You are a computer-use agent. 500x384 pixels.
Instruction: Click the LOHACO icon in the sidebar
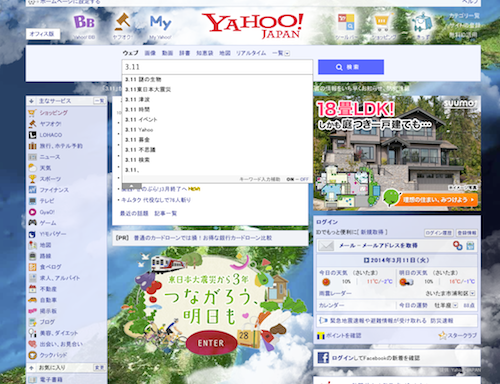click(32, 135)
